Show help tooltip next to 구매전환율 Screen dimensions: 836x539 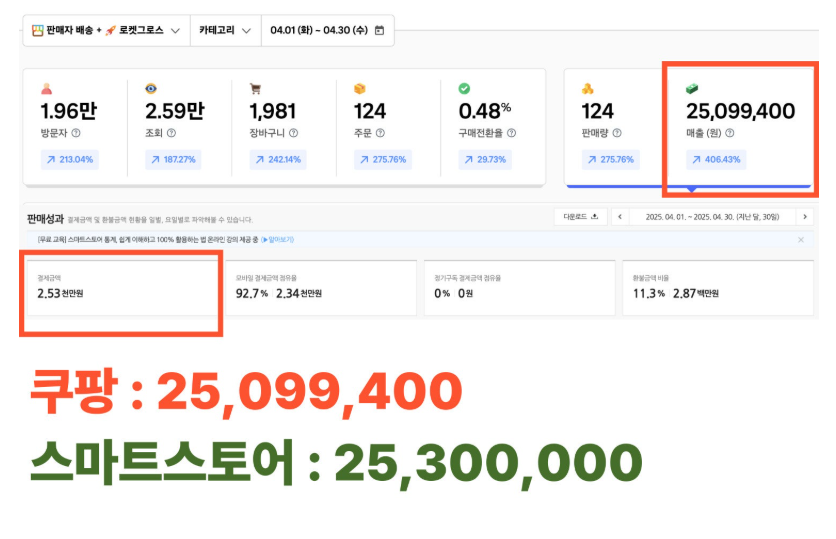509,132
